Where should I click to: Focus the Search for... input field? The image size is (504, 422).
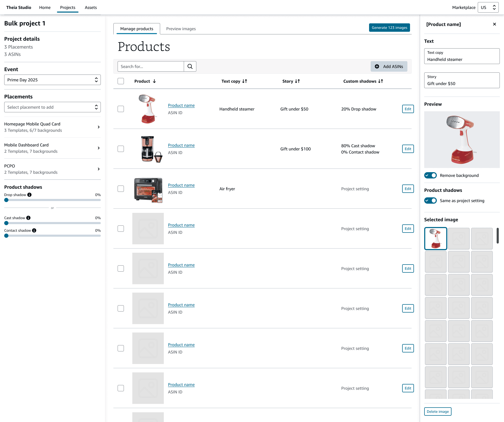pyautogui.click(x=151, y=66)
